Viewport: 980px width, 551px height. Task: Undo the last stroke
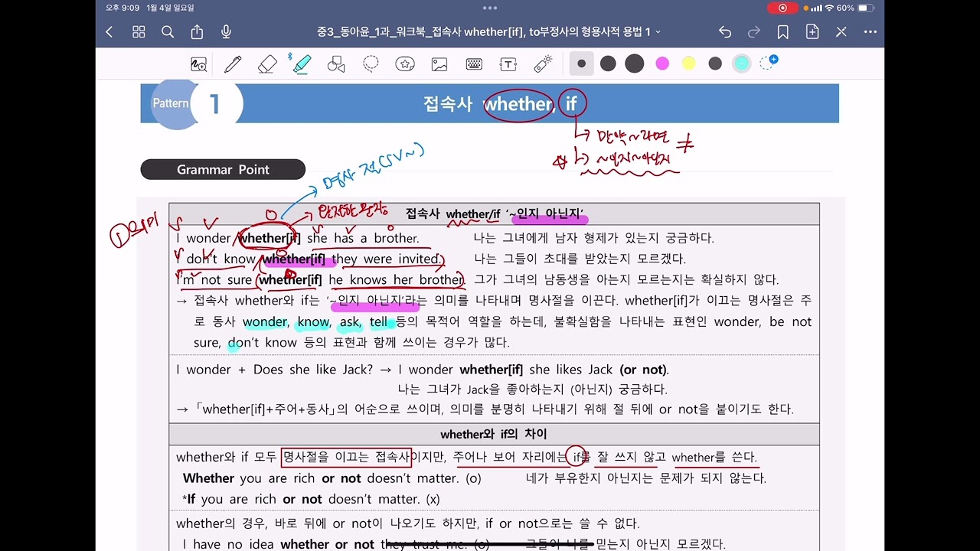(x=725, y=32)
